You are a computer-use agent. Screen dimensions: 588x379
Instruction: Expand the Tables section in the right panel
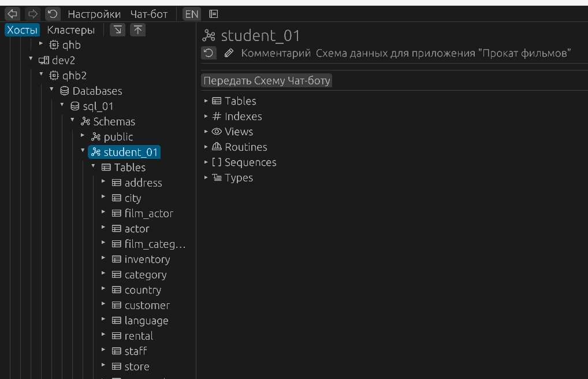206,101
